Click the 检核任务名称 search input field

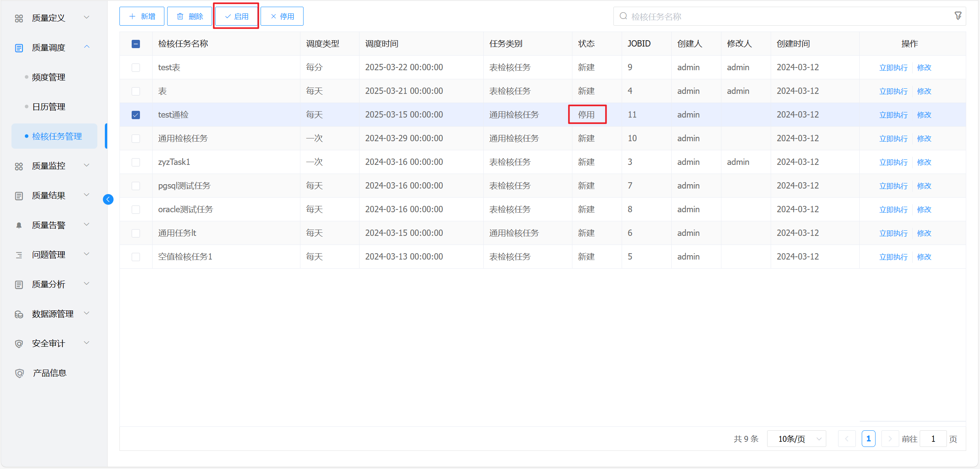click(784, 16)
